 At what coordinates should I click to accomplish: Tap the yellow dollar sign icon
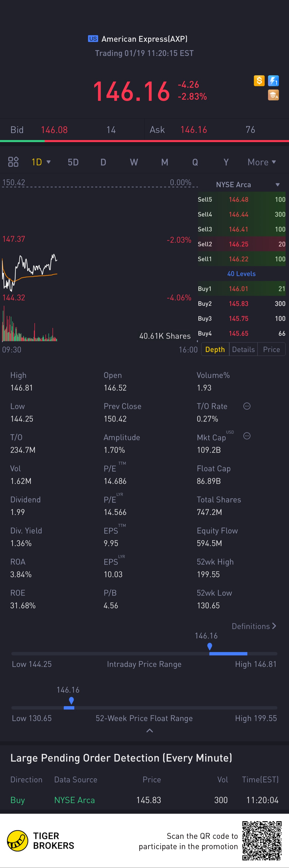tap(259, 81)
